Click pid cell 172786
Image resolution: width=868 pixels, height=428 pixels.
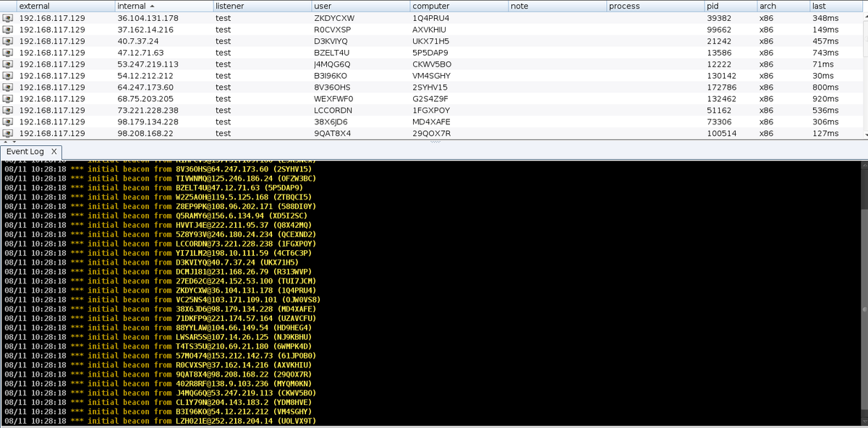pyautogui.click(x=722, y=87)
